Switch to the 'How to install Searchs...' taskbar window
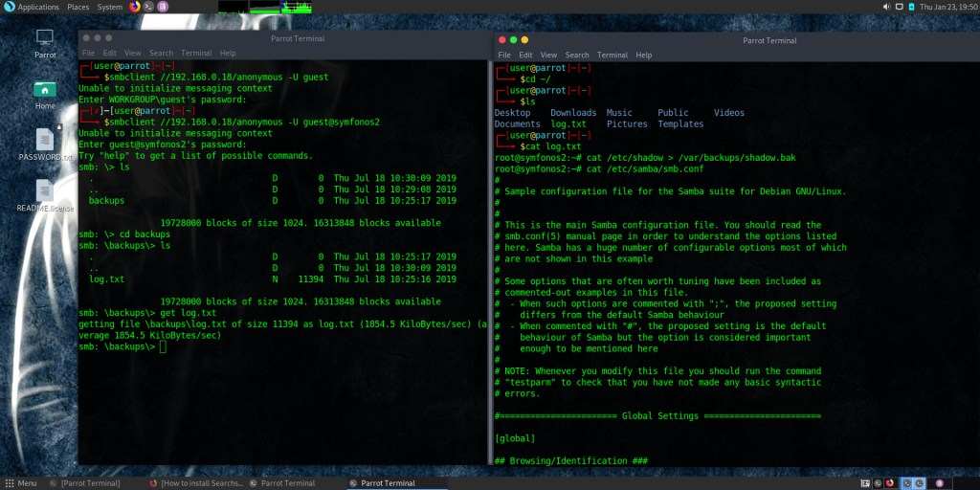The height and width of the screenshot is (490, 980). 196,483
